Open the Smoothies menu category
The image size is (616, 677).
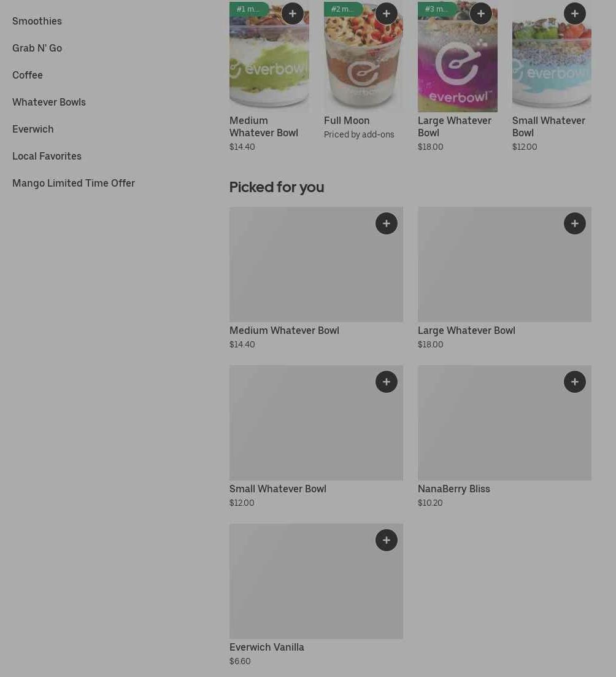[37, 21]
